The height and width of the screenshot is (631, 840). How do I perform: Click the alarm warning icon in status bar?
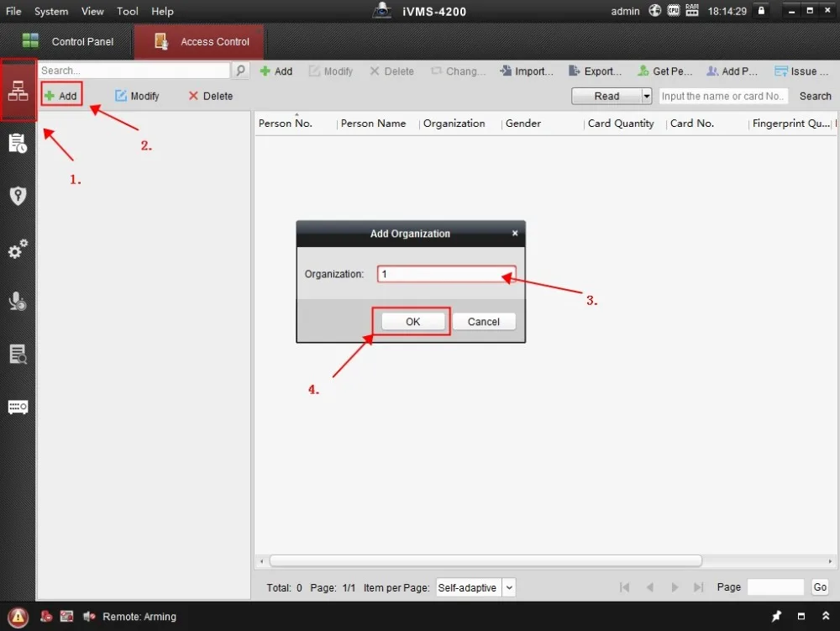[x=18, y=617]
